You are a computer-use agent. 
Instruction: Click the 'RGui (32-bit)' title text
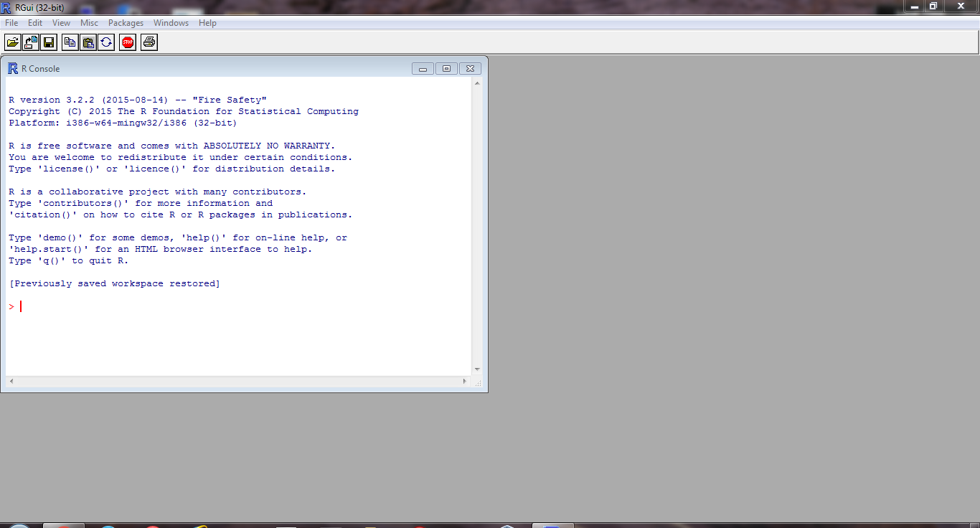pyautogui.click(x=39, y=7)
